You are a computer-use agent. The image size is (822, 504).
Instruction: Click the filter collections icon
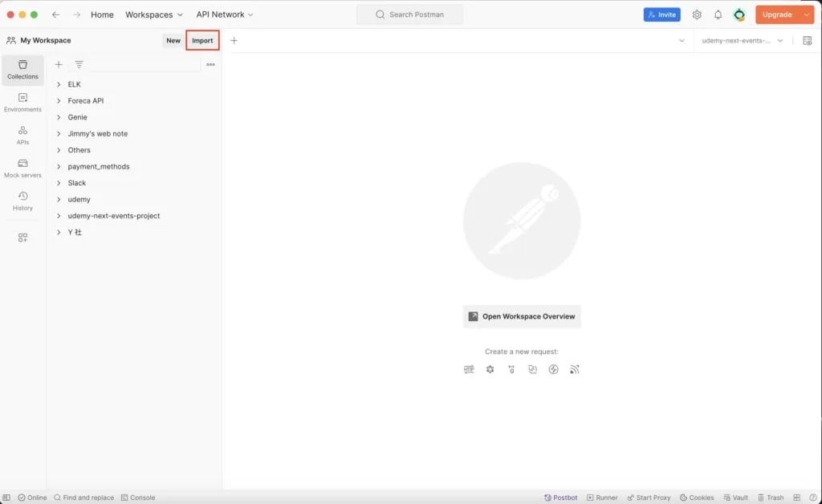tap(79, 64)
